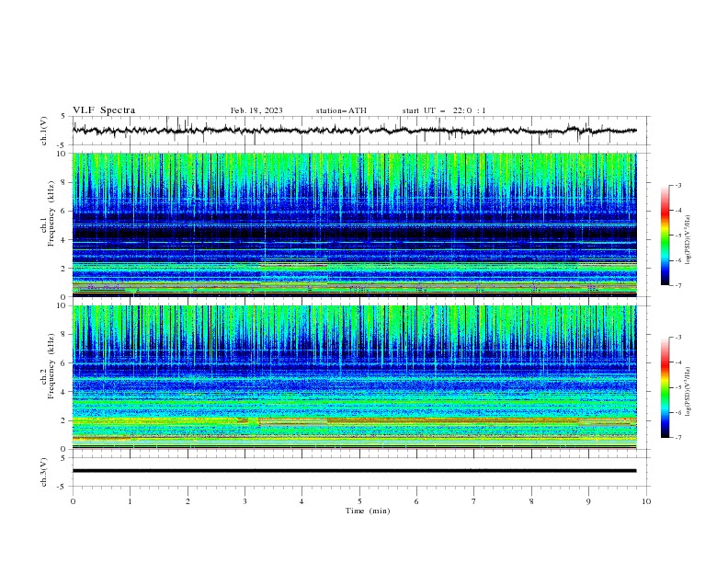
Task: Click the "ch.3(V)" axis label
Action: point(44,472)
